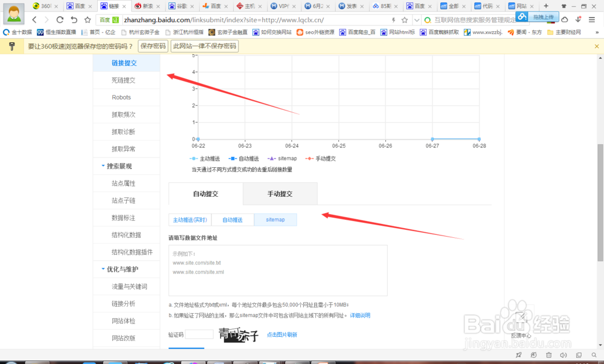Toggle the 手动提交 legend series
Screen dimensions: 604x364
321,159
